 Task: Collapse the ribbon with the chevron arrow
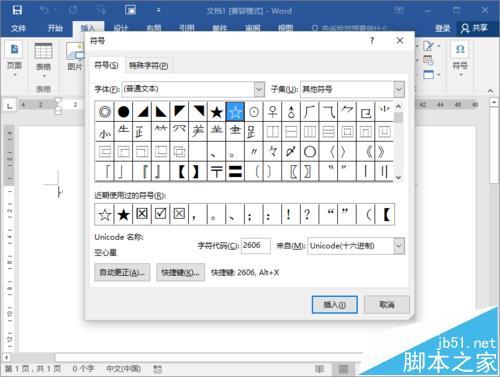click(x=490, y=91)
